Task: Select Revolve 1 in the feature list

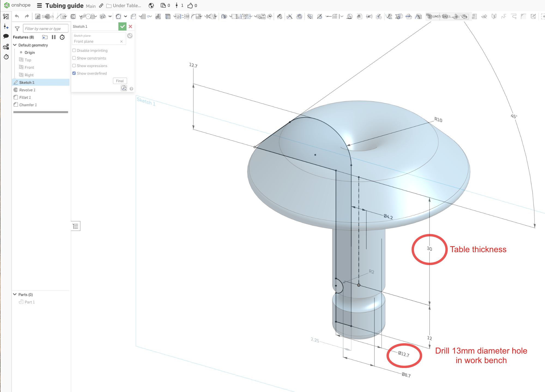Action: click(41, 90)
